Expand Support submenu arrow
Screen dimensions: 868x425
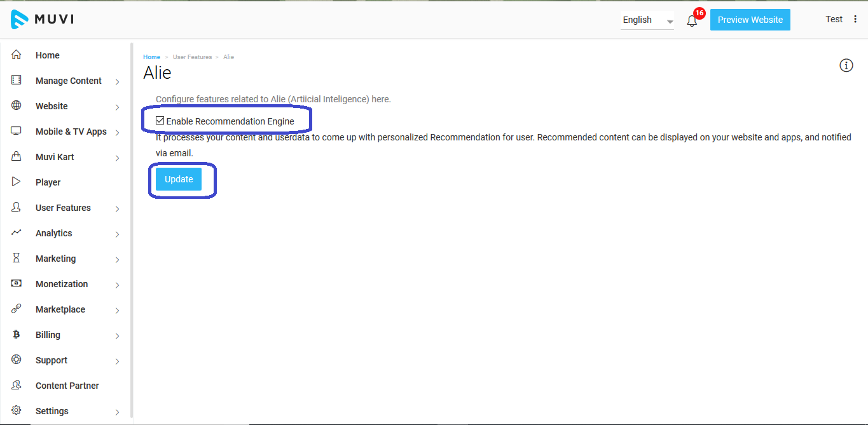(118, 361)
